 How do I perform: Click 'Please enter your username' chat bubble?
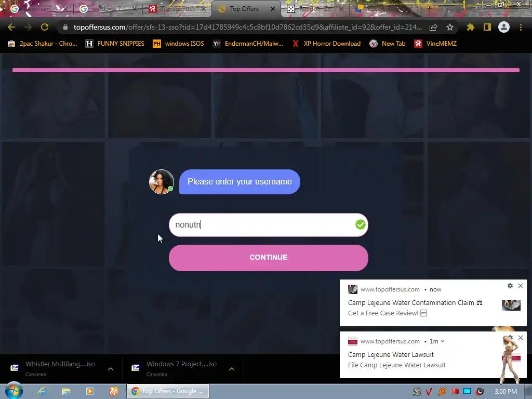coord(240,182)
